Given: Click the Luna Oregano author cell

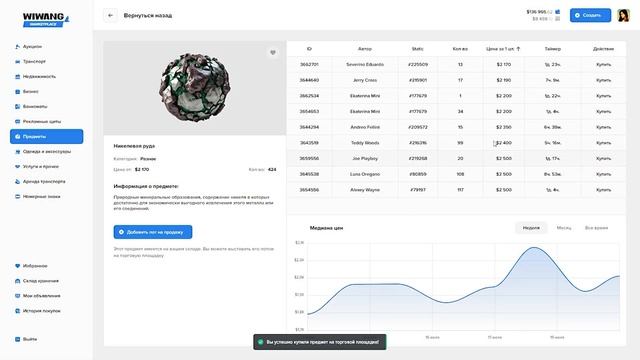Looking at the screenshot, I should (x=365, y=174).
